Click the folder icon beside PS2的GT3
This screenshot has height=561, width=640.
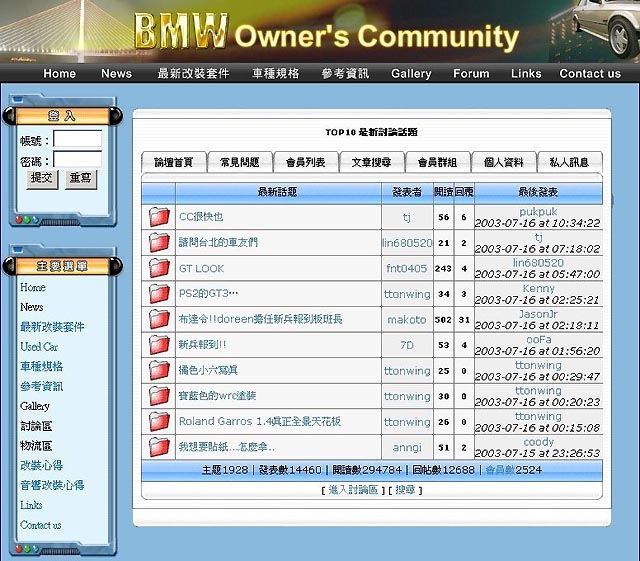(159, 294)
